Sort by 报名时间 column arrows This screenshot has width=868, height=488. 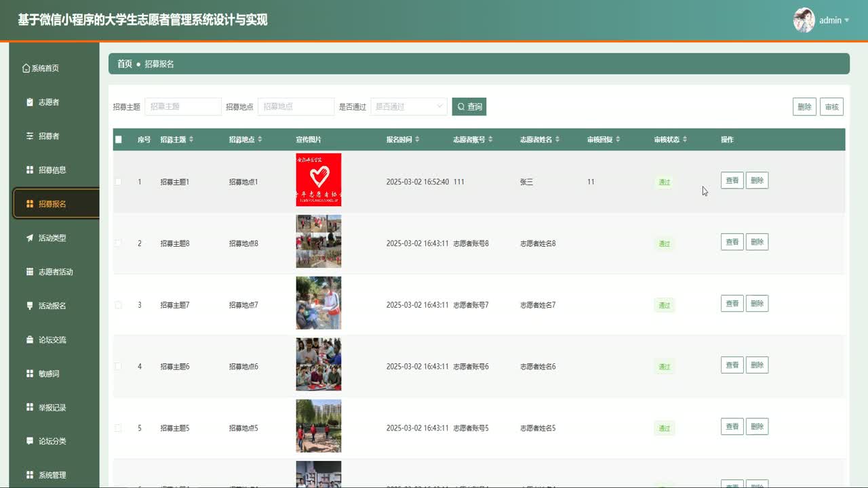click(x=417, y=140)
